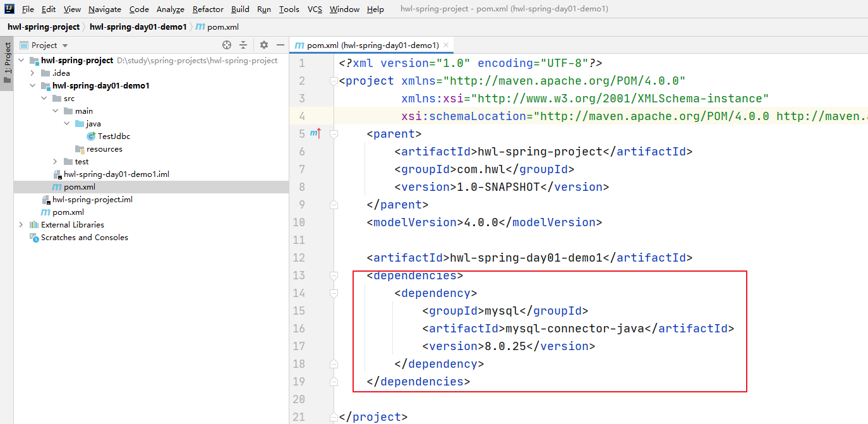Click the Maven icon on pom.xml editor tab
868x424 pixels.
pos(299,45)
